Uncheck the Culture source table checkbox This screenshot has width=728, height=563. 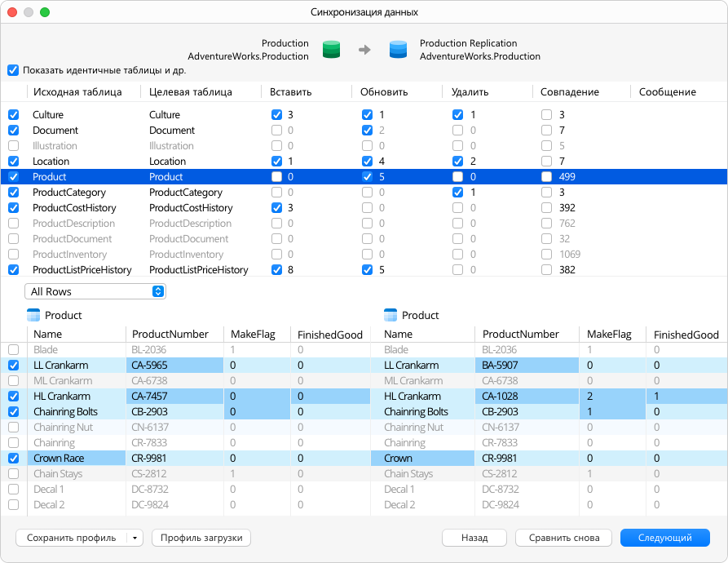coord(14,115)
